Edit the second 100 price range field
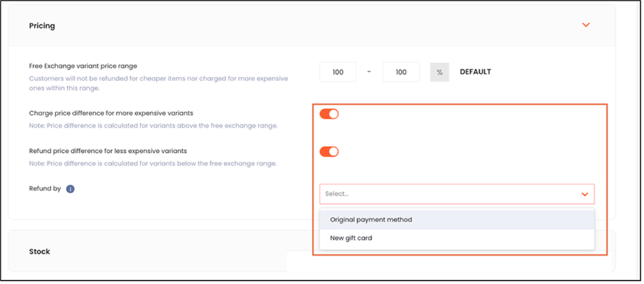This screenshot has width=644, height=284. click(x=401, y=72)
